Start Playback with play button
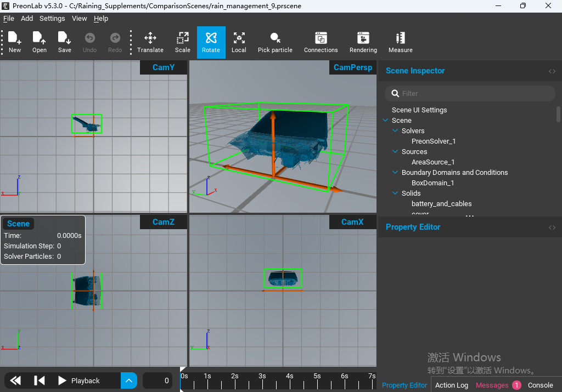Screen dimensions: 562x392 [62, 380]
